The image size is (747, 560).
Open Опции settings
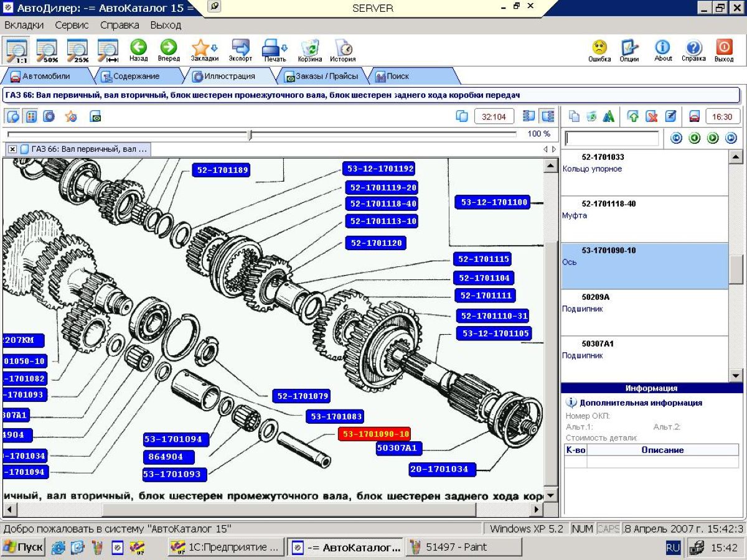coord(629,50)
